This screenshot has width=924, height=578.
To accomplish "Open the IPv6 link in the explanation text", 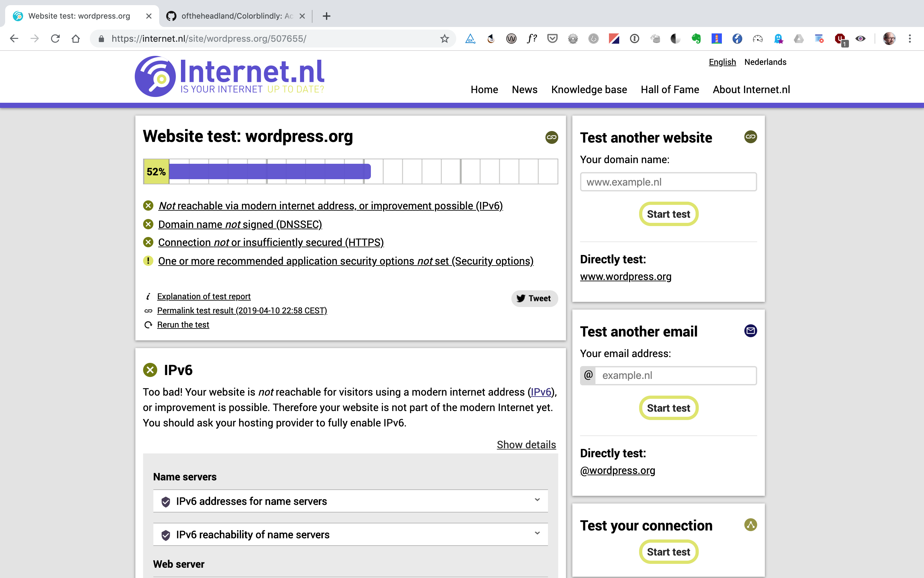I will [541, 392].
